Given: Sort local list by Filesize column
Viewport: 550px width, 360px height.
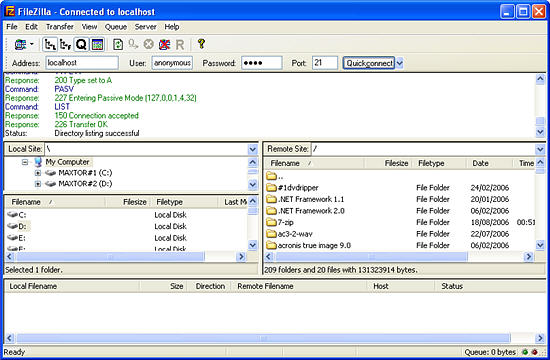Looking at the screenshot, I should [128, 202].
